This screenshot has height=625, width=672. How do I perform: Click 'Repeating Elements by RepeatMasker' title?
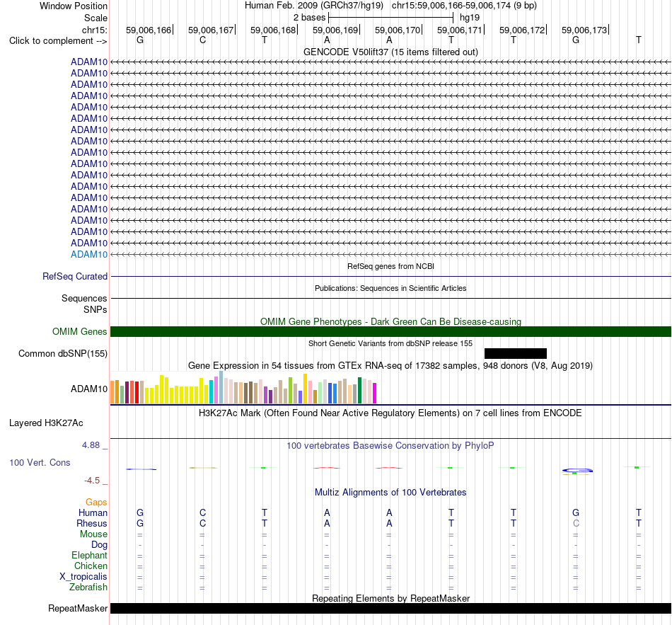(391, 598)
